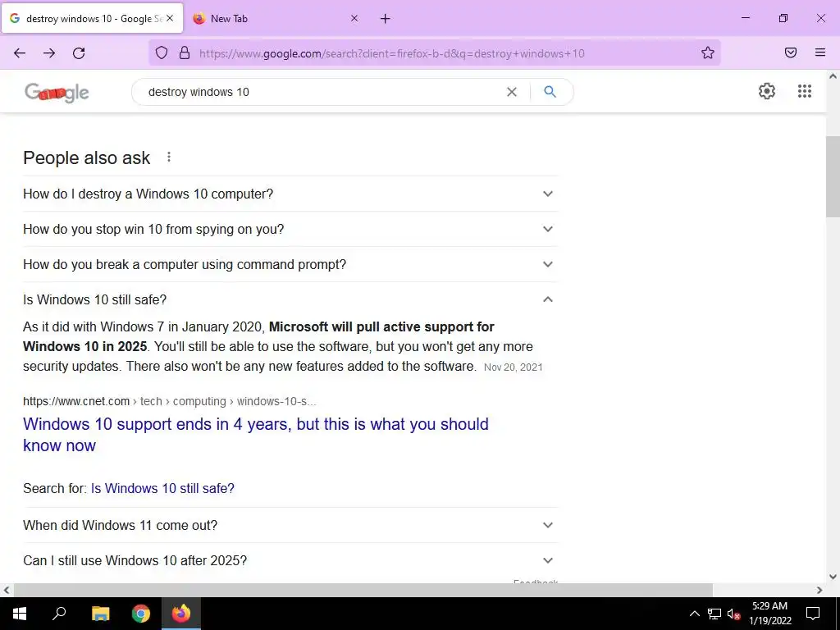The image size is (840, 630).
Task: Click the scroll left arrow
Action: [x=6, y=590]
